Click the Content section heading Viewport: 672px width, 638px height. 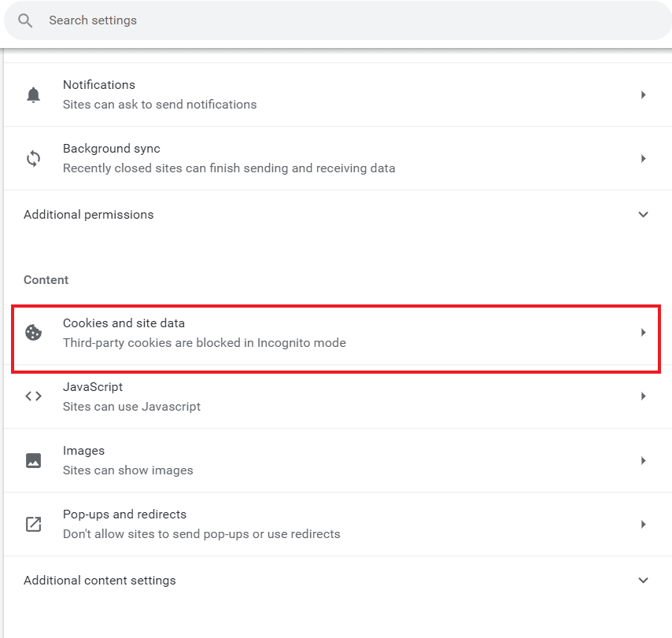tap(46, 280)
